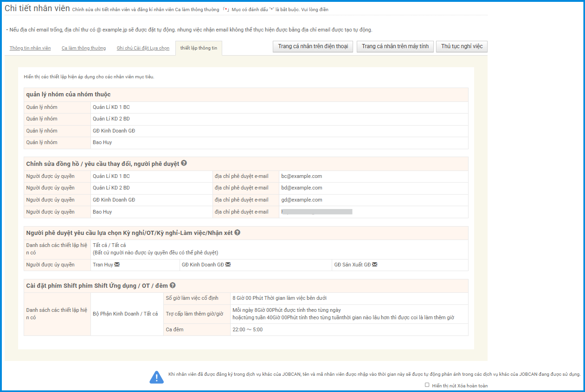
Task: Click the Chi tiết nhân viên page heading
Action: tap(37, 9)
